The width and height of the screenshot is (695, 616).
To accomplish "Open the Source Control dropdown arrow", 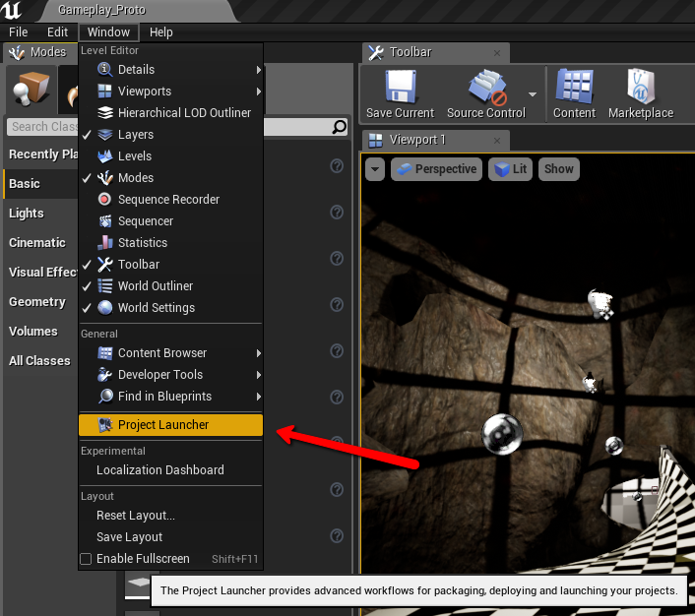I will [x=533, y=94].
